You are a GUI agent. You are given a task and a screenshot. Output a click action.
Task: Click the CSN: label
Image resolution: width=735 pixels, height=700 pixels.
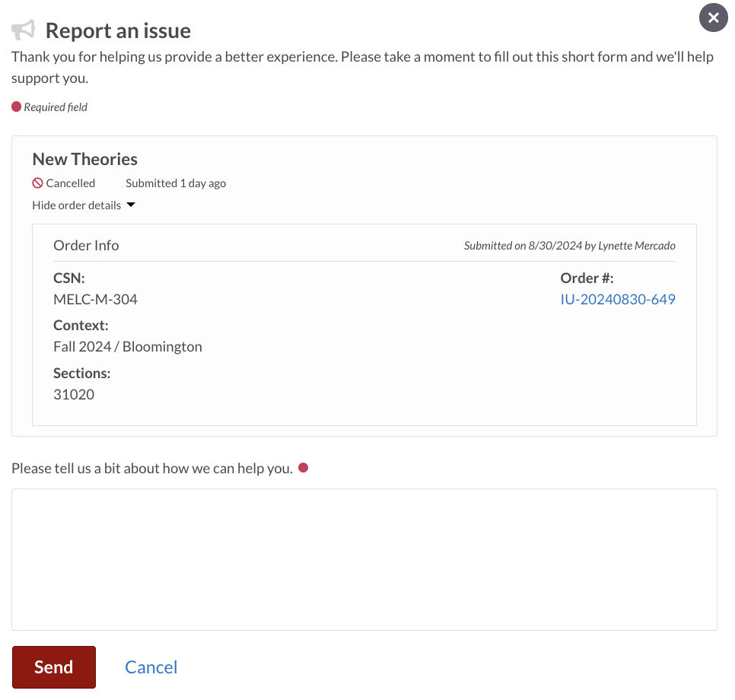click(69, 278)
